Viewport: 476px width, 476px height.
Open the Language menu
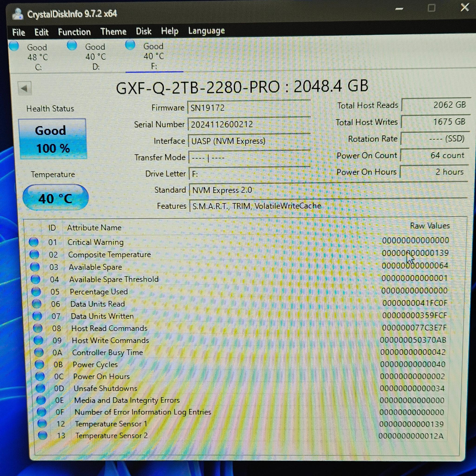tap(206, 30)
